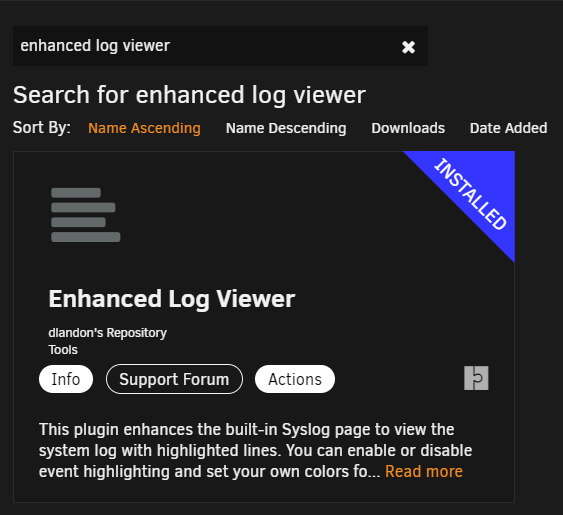This screenshot has width=563, height=515.
Task: Open the Info button for the plugin
Action: point(66,379)
